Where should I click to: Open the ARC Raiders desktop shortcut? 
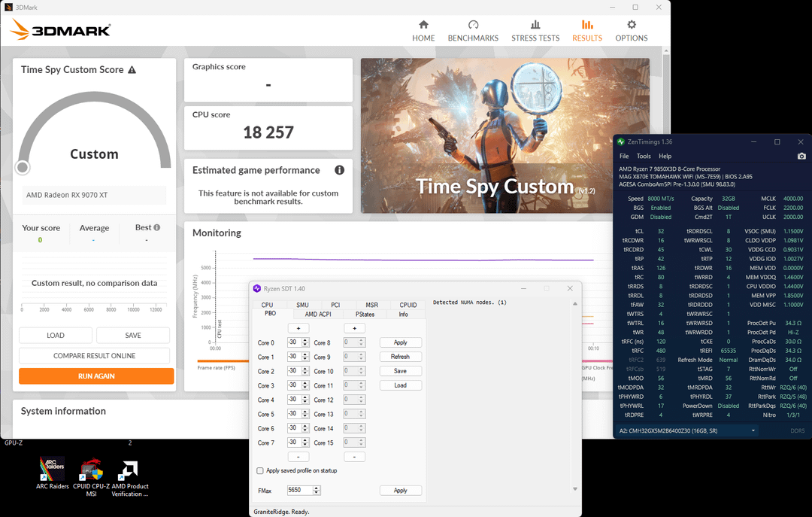(52, 470)
